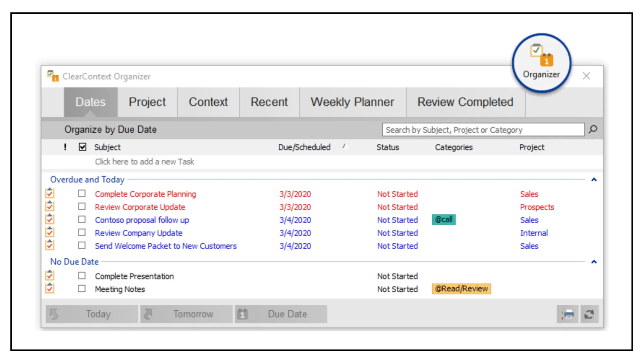Click the refresh icon at the bottom right

pos(589,314)
